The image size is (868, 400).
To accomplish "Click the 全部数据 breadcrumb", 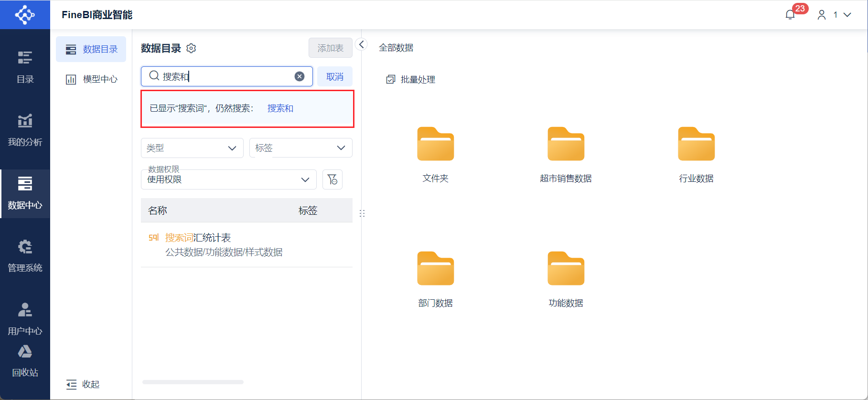I will (396, 48).
